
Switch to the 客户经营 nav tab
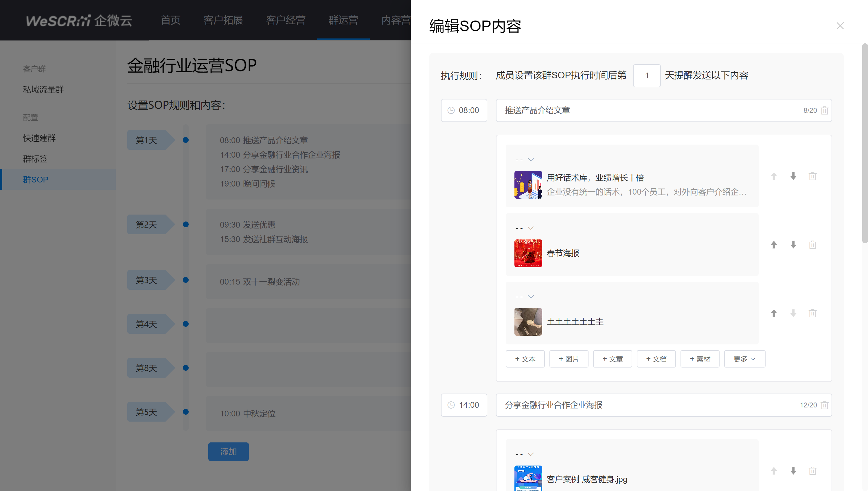[x=285, y=20]
